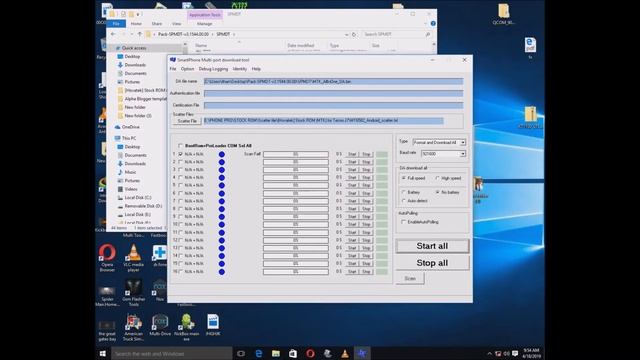The height and width of the screenshot is (360, 640).
Task: Check BootRom+PreLoader COM Sel All
Action: 180,146
